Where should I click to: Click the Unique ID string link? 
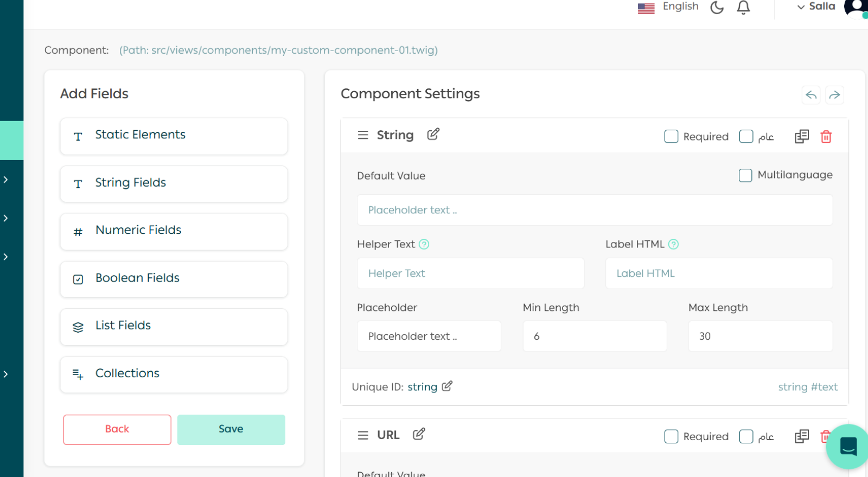422,387
